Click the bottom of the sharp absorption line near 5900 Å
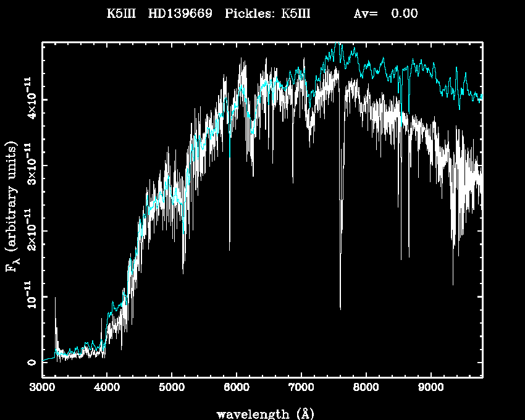 [x=230, y=250]
